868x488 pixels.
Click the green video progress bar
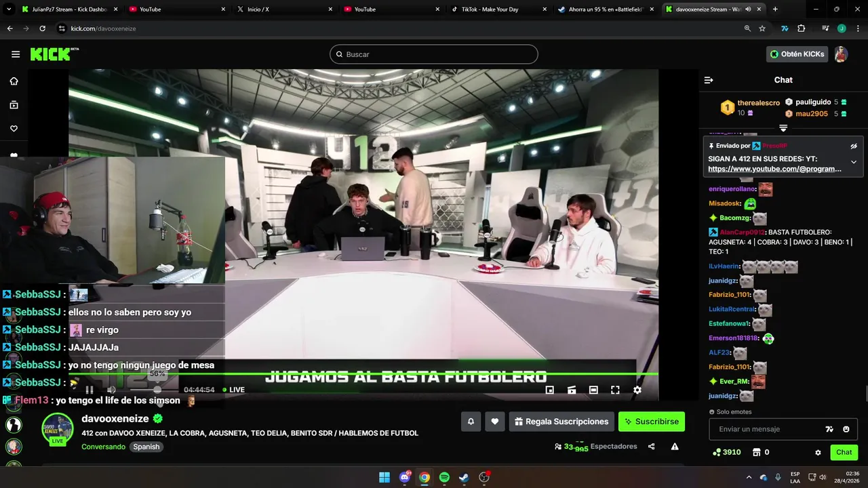[363, 374]
